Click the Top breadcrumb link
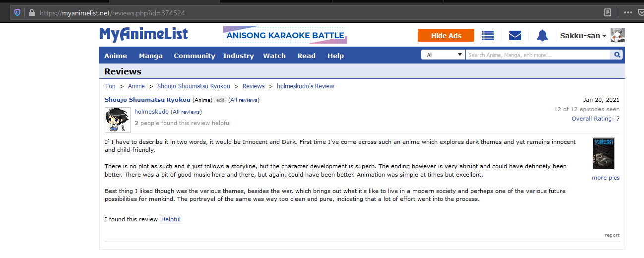644x258 pixels. pyautogui.click(x=110, y=86)
